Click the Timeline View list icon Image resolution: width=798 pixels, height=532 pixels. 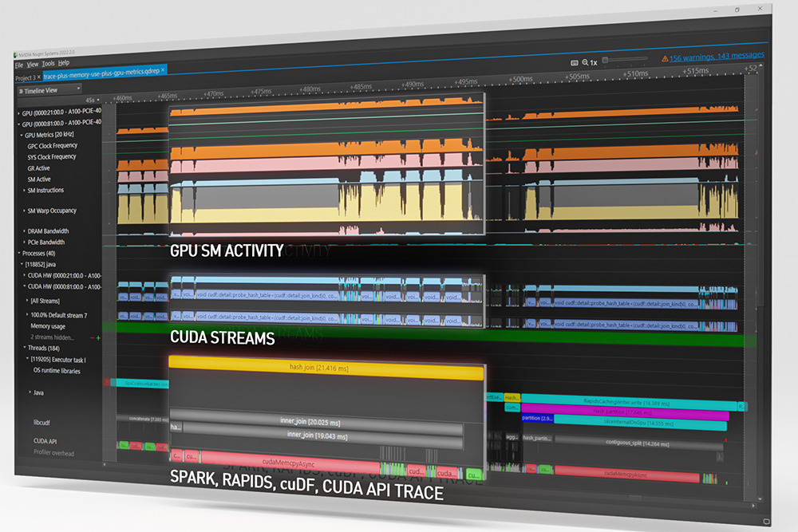point(22,89)
